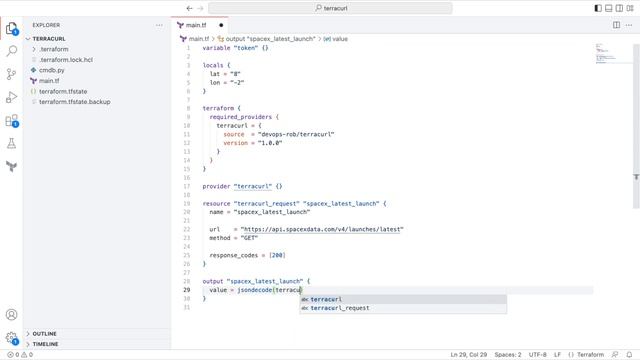Open editor More Actions menu
The width and height of the screenshot is (640, 360).
[x=629, y=25]
